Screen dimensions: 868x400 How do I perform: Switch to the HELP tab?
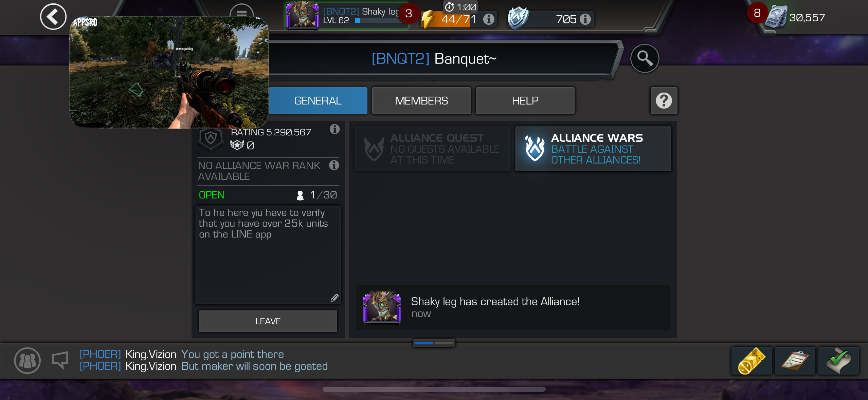click(x=525, y=101)
